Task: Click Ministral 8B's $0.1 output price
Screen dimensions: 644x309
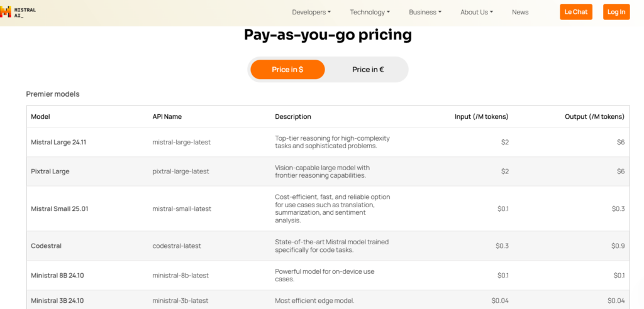Action: click(619, 275)
